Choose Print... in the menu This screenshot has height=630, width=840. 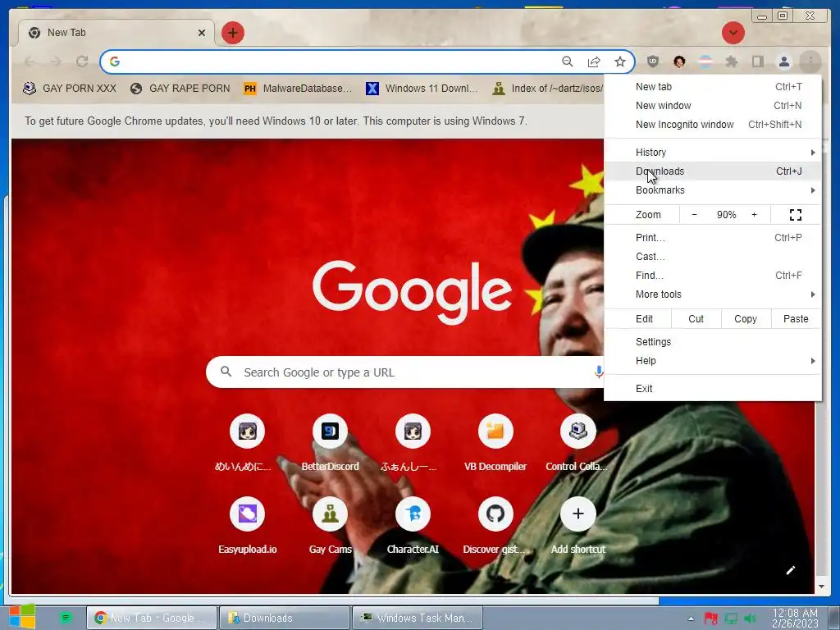click(x=713, y=238)
